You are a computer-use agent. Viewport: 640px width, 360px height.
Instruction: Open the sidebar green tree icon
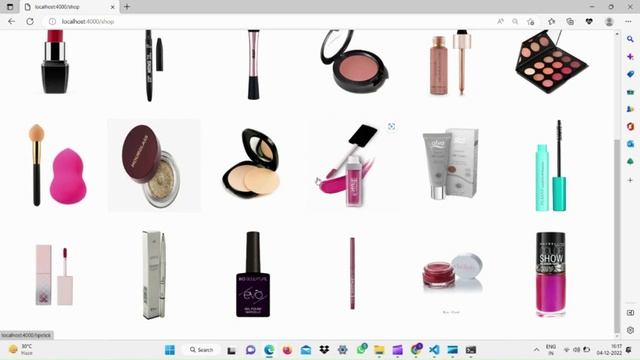[x=630, y=162]
